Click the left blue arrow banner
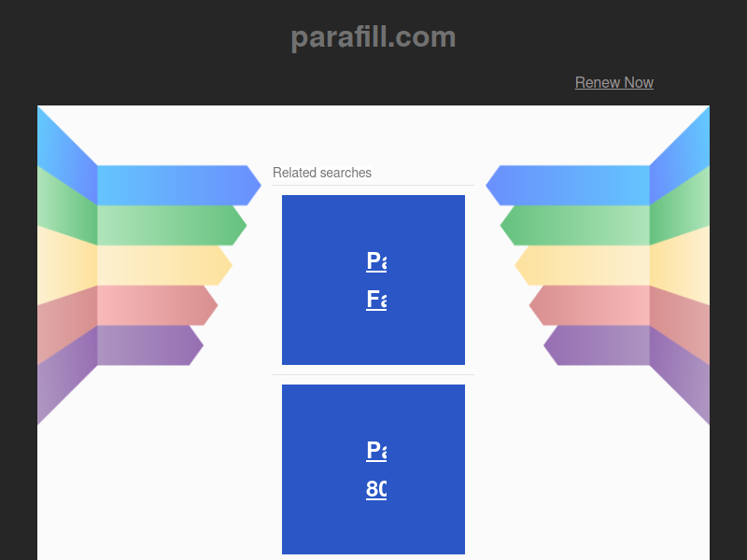The height and width of the screenshot is (560, 747). [173, 185]
